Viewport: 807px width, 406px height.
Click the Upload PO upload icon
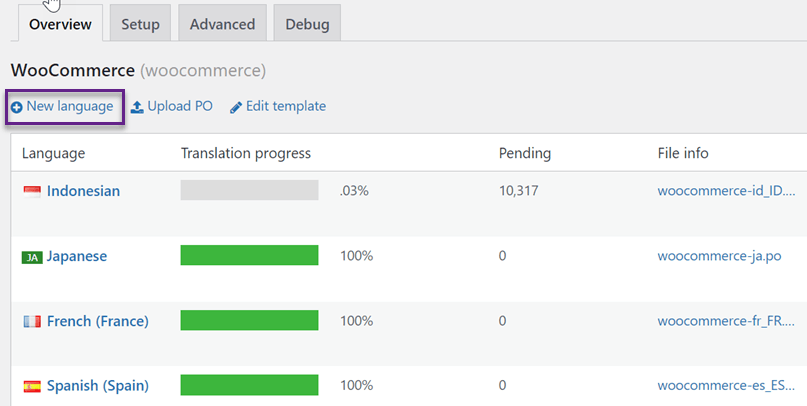(137, 107)
